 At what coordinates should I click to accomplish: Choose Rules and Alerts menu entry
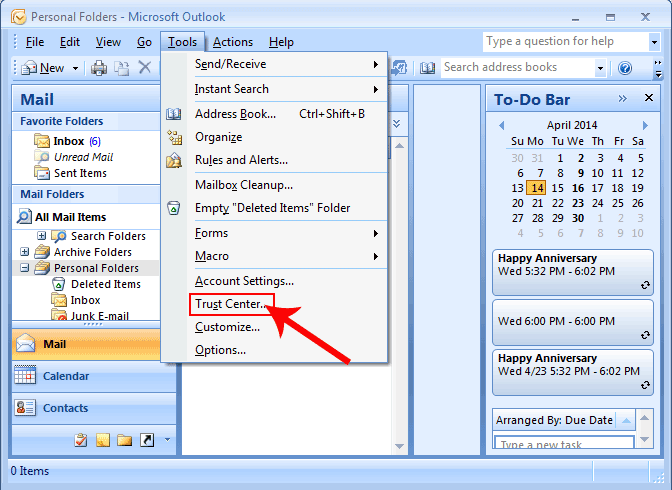(x=274, y=160)
